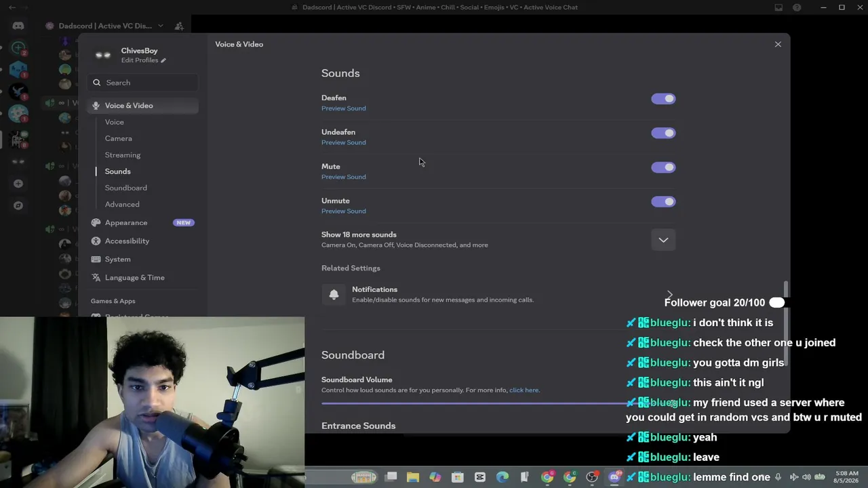Click the settings page vertical scrollbar

(787, 324)
